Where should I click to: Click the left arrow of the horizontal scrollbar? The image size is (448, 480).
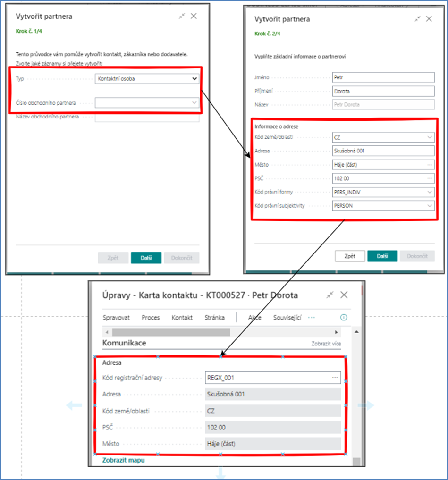(107, 332)
